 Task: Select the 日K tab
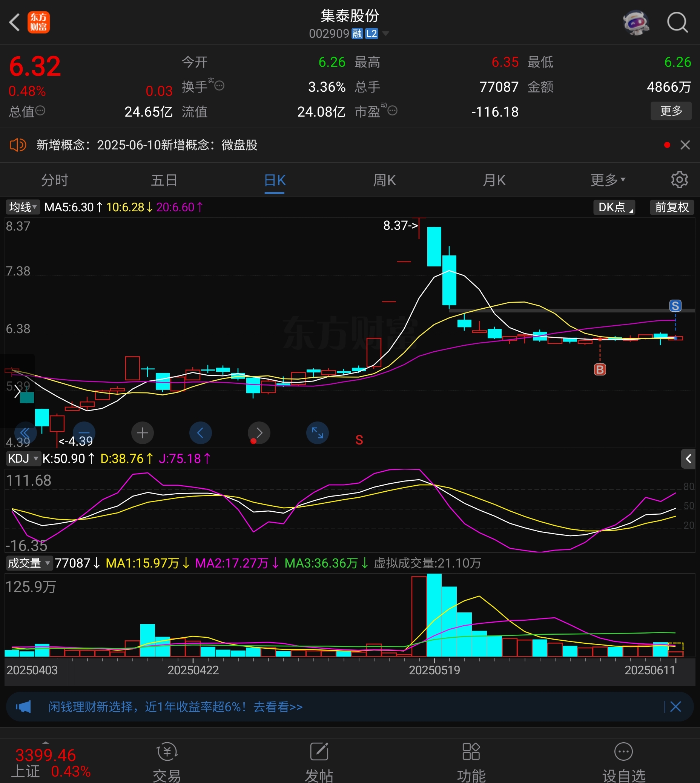(x=275, y=180)
